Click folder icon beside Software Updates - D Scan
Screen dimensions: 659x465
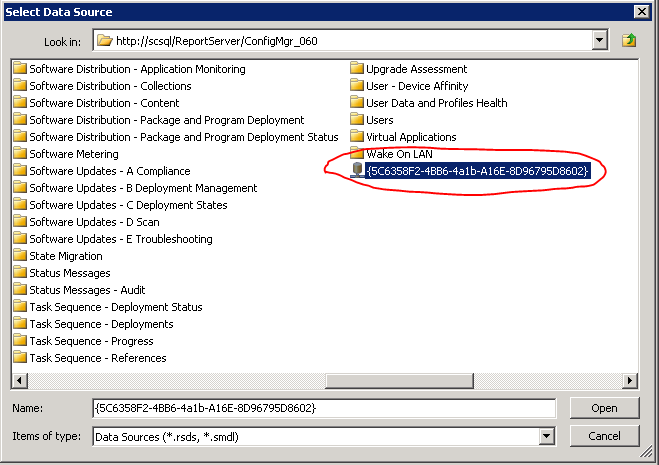point(20,221)
